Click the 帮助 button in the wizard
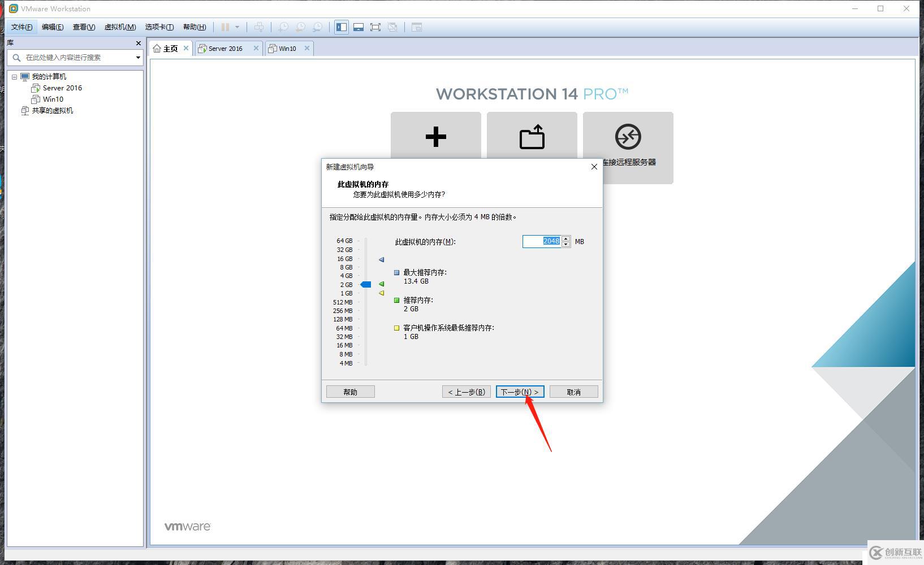Image resolution: width=924 pixels, height=565 pixels. coord(351,392)
